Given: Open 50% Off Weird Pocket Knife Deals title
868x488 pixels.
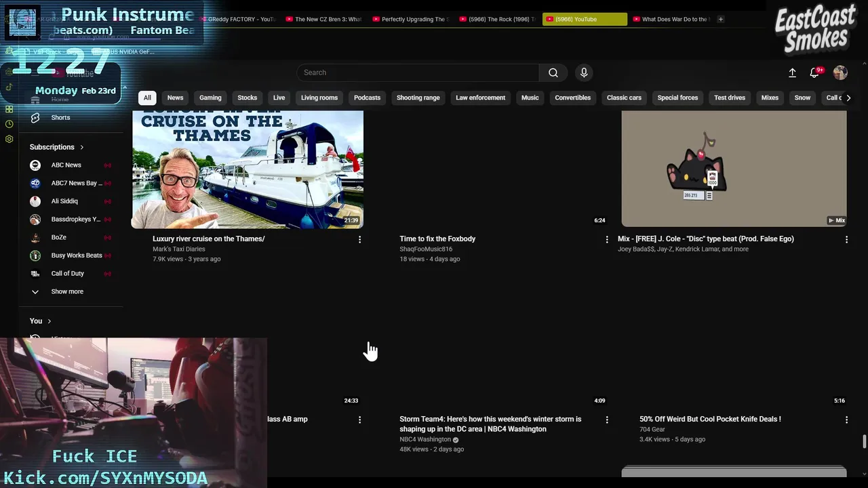Looking at the screenshot, I should (710, 419).
